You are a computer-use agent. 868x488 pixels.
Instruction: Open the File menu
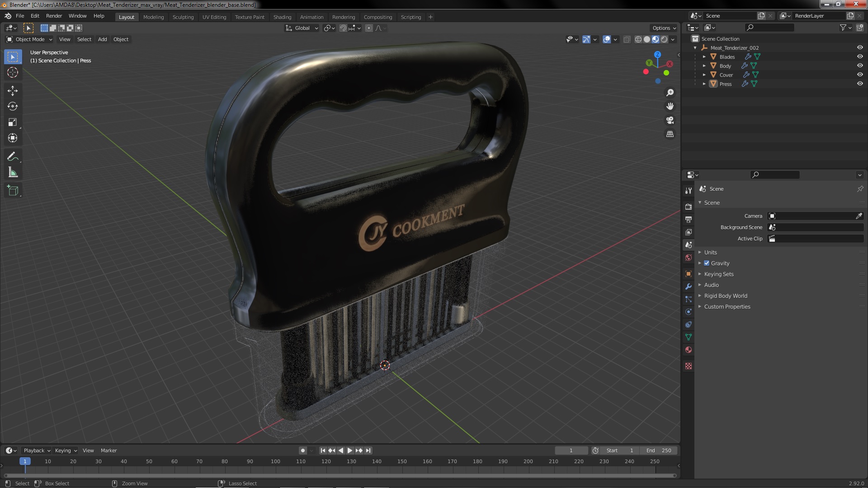[x=20, y=16]
